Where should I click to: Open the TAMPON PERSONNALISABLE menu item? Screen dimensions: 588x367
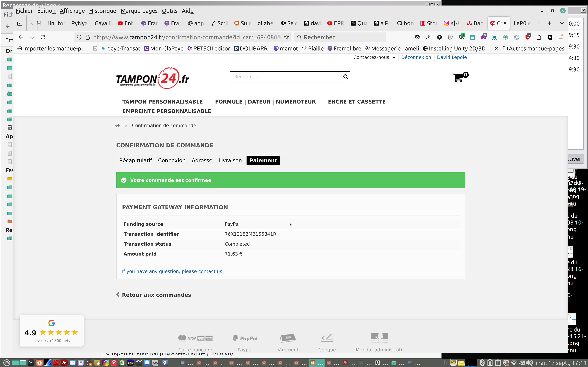162,102
